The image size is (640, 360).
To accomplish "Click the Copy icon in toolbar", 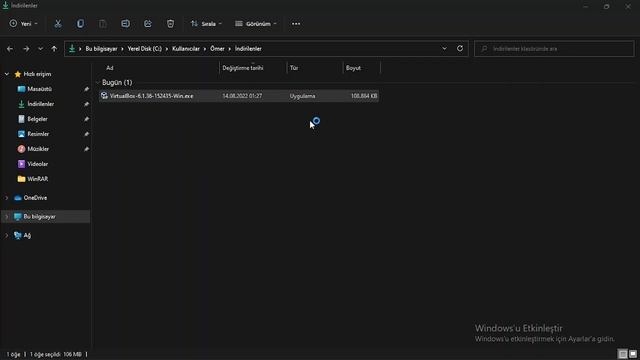I will click(x=80, y=24).
